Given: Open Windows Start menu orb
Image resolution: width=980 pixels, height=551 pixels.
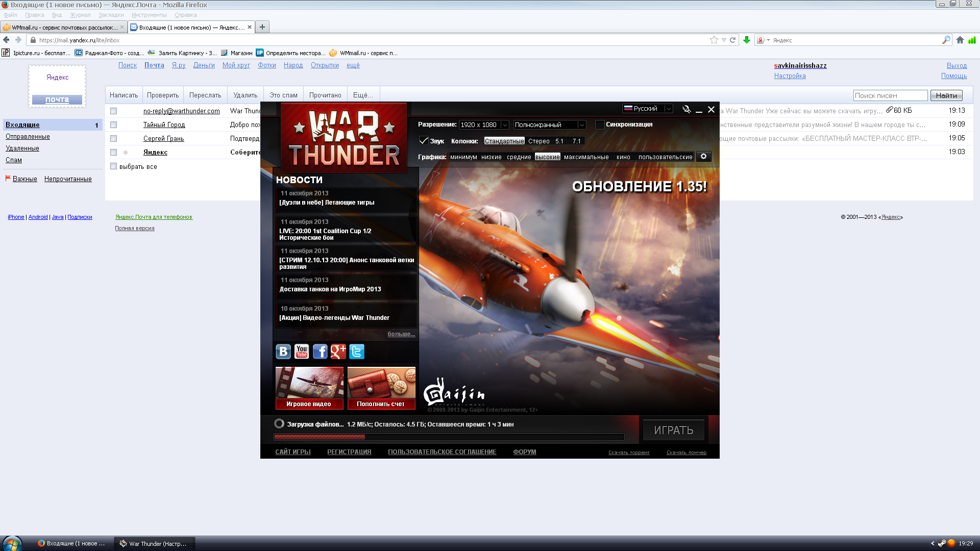Looking at the screenshot, I should pos(12,543).
